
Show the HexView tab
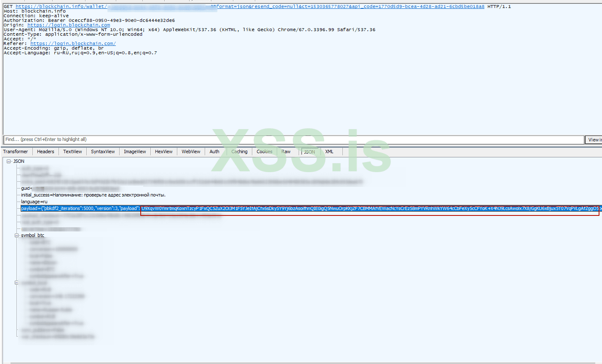pos(163,151)
